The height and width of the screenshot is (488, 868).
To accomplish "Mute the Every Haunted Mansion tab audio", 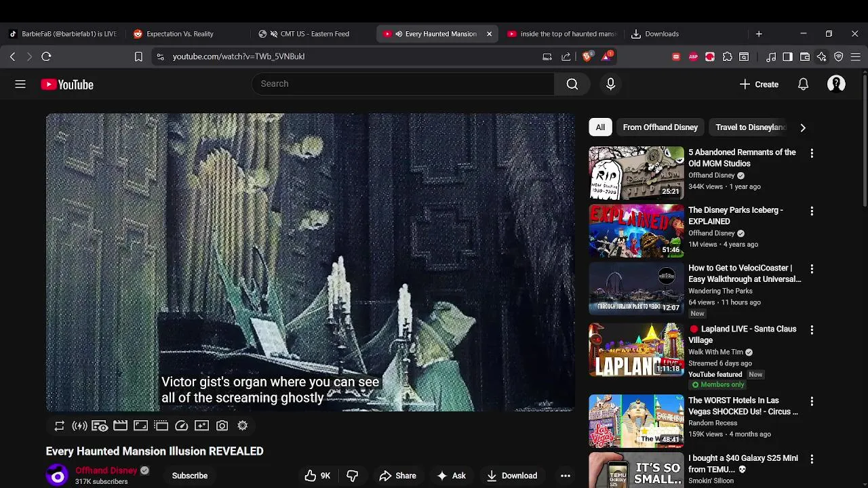I will tap(399, 34).
